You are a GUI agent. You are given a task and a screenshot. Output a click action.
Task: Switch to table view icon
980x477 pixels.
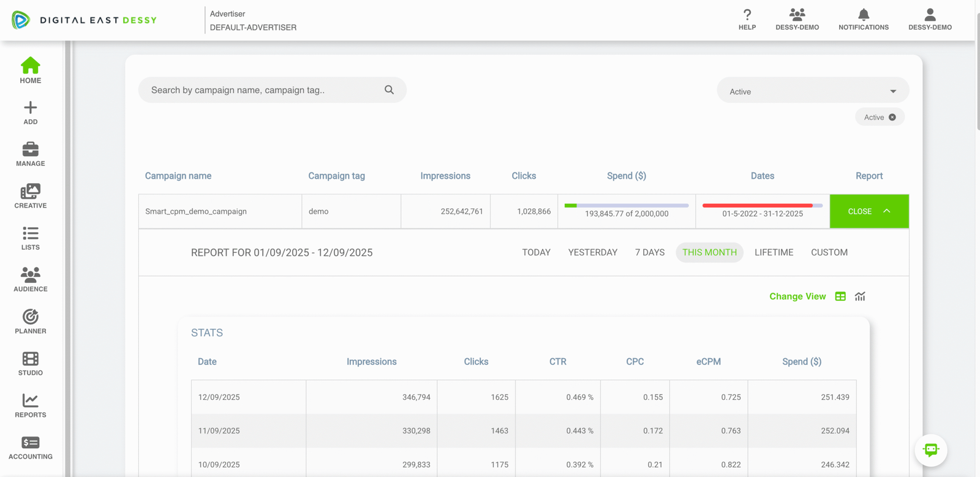pos(840,296)
